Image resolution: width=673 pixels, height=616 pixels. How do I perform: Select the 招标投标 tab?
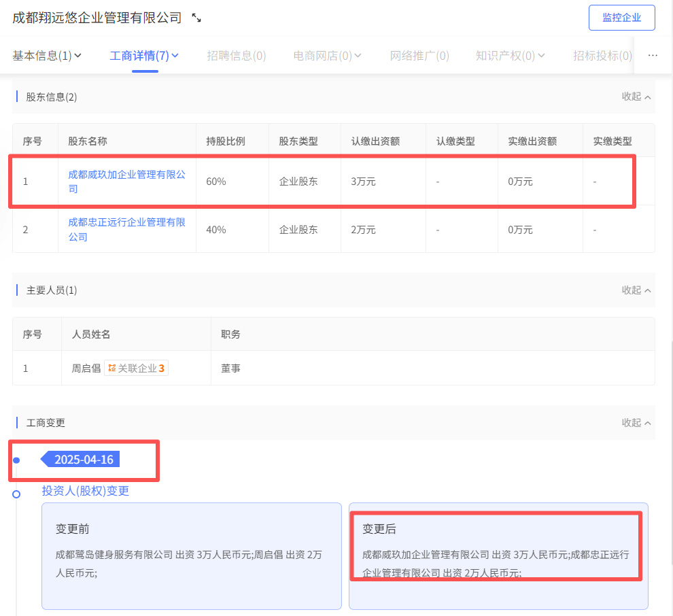click(602, 56)
